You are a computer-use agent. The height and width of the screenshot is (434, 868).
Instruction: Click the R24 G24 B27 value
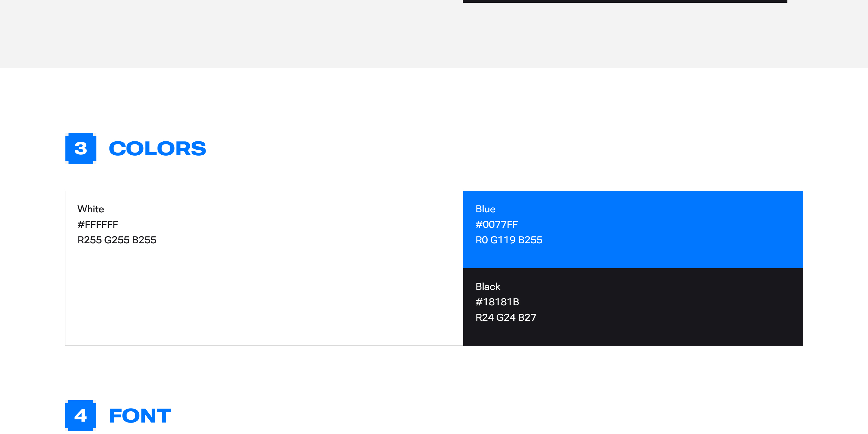click(x=506, y=317)
